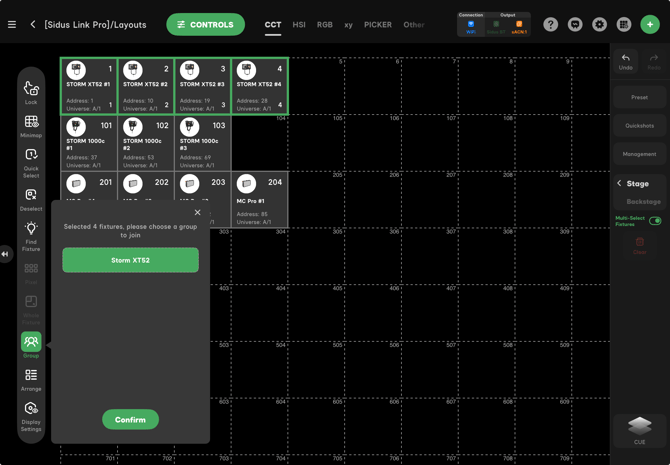This screenshot has width=670, height=465.
Task: Expand the left sidebar double-arrow handle
Action: pos(5,254)
